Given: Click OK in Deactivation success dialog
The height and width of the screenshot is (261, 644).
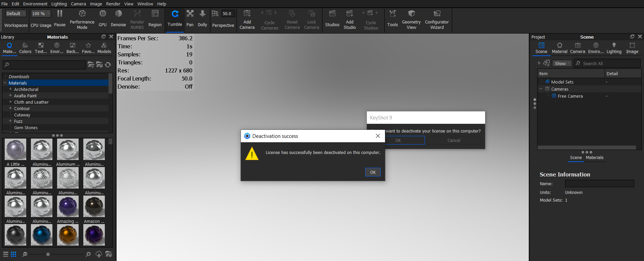Looking at the screenshot, I should (x=373, y=172).
